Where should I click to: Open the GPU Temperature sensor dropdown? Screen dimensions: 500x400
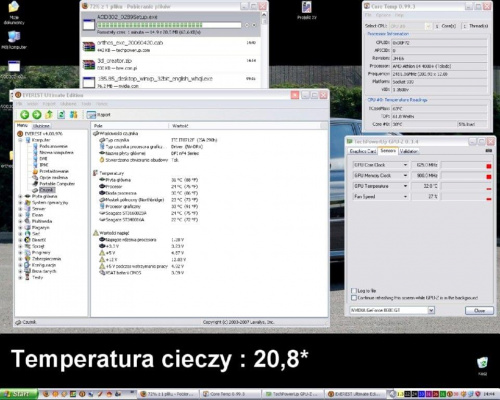click(405, 186)
